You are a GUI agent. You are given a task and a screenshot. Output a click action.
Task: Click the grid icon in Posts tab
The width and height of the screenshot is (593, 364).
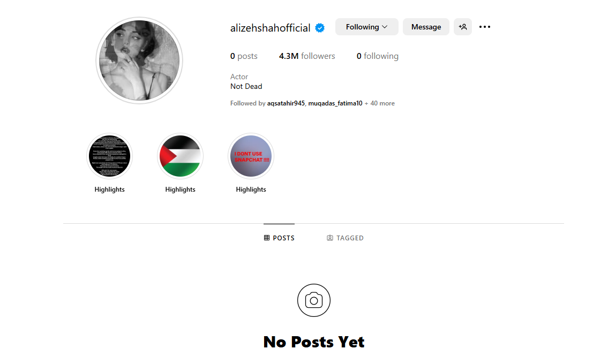point(267,238)
